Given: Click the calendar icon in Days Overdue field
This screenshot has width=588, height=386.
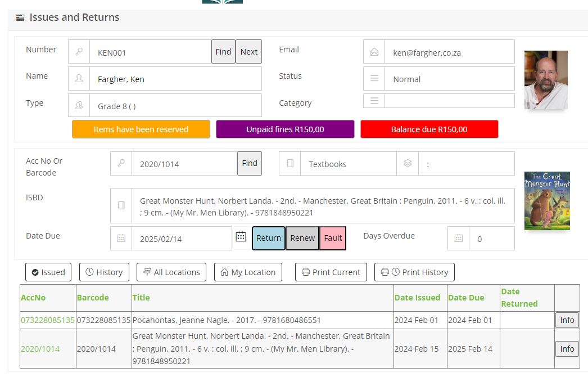Looking at the screenshot, I should pyautogui.click(x=458, y=239).
